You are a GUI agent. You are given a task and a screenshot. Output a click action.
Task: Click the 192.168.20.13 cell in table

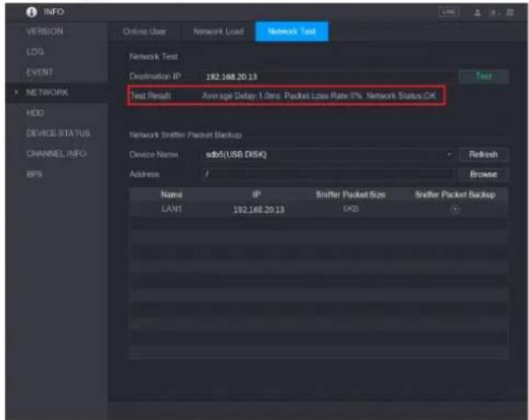point(259,210)
